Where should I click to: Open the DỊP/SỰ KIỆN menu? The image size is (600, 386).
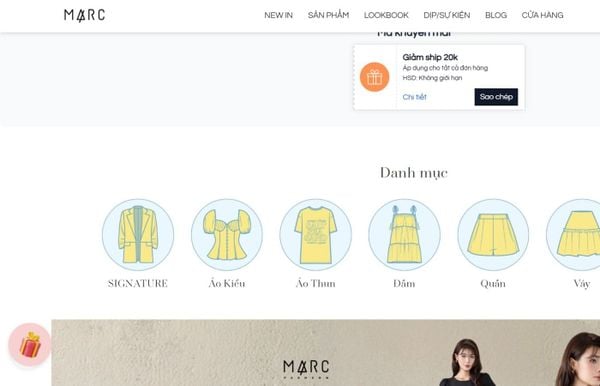(x=447, y=15)
